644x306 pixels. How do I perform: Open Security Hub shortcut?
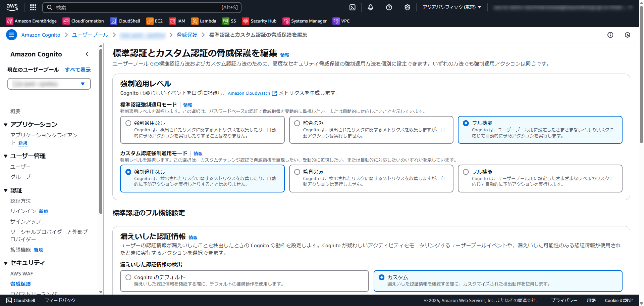point(259,21)
